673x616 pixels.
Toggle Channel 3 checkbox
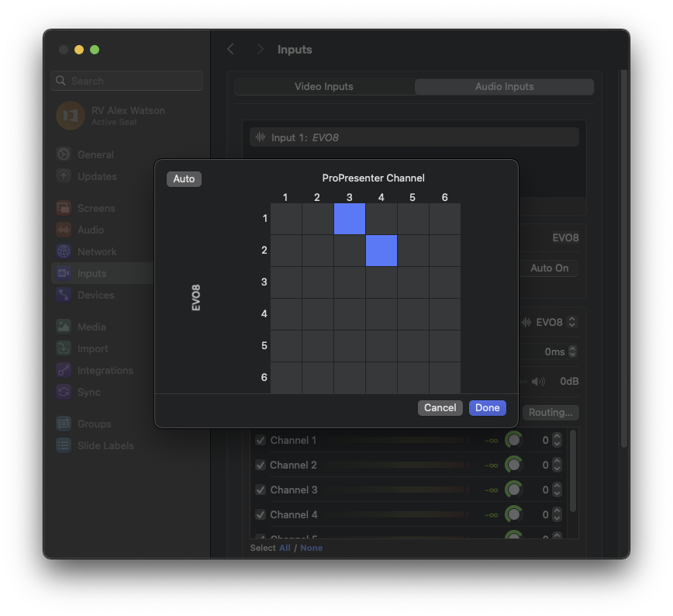point(260,490)
